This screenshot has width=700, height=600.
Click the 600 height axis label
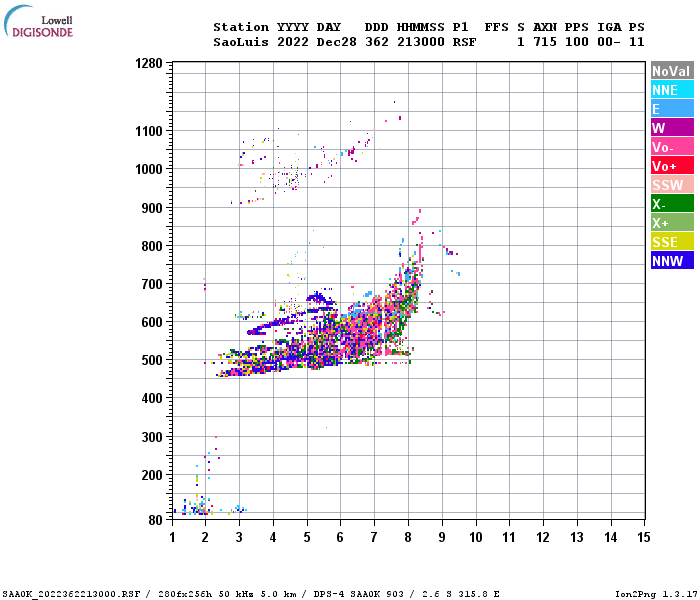pos(152,322)
